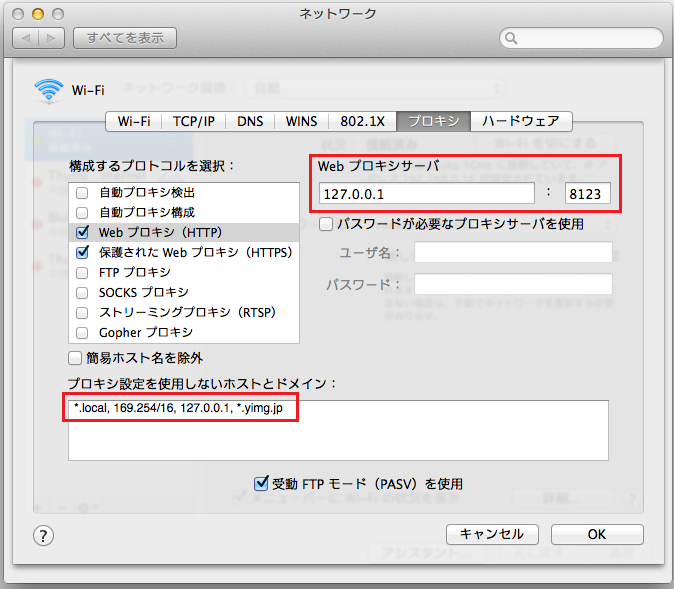The height and width of the screenshot is (589, 674).
Task: Switch to the ハードウェア tab
Action: point(521,121)
